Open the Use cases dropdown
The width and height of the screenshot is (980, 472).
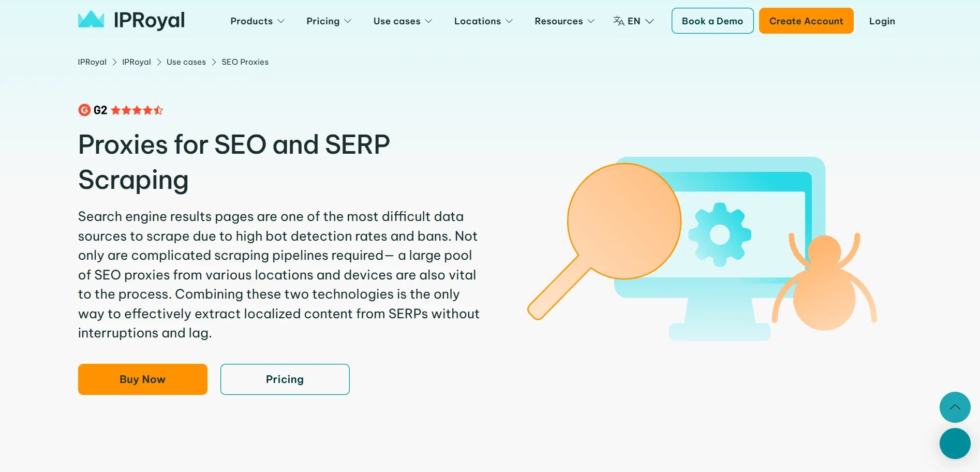tap(403, 21)
